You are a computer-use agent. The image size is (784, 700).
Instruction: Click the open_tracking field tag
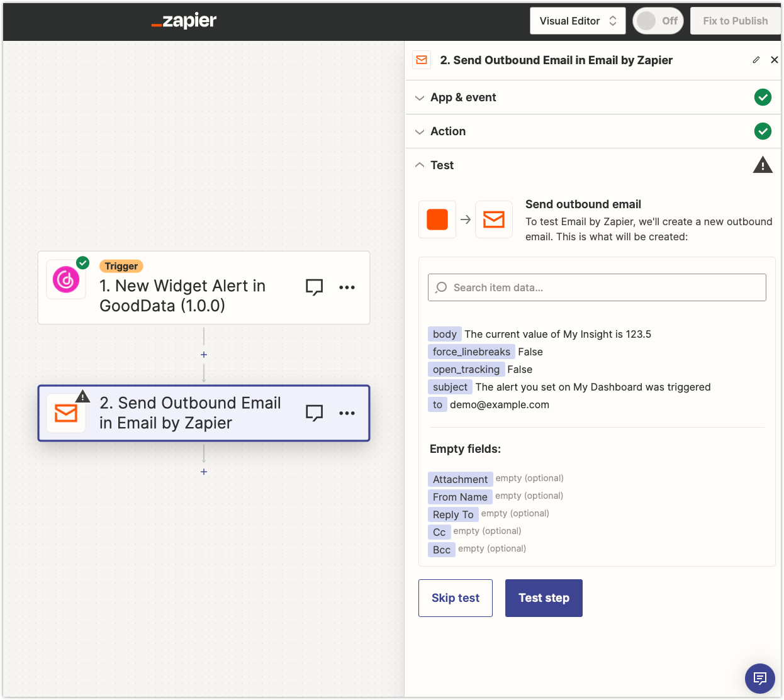coord(466,369)
